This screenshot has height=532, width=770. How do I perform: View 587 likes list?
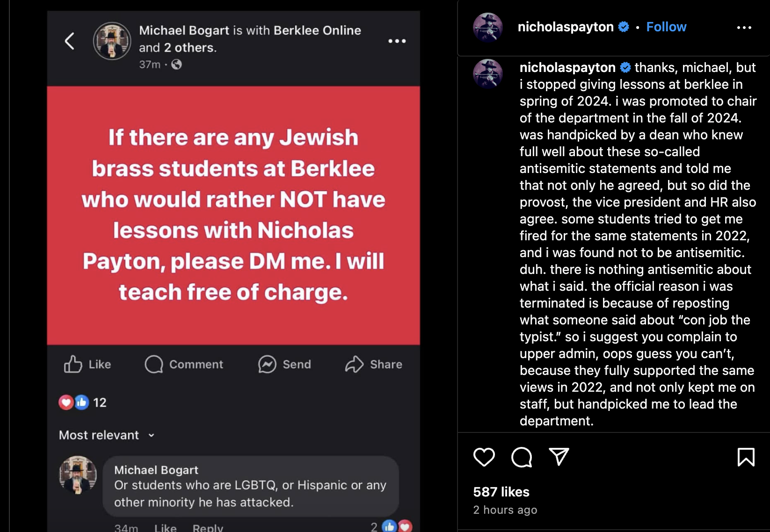coord(501,492)
